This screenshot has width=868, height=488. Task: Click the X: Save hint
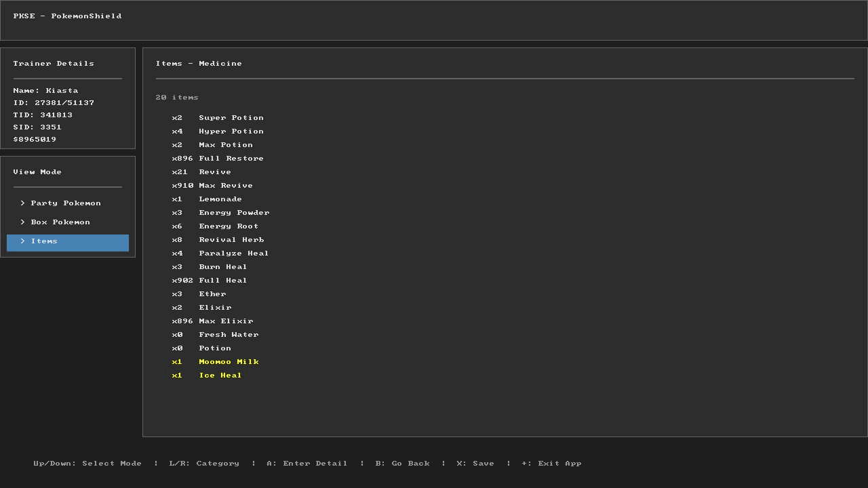(475, 464)
